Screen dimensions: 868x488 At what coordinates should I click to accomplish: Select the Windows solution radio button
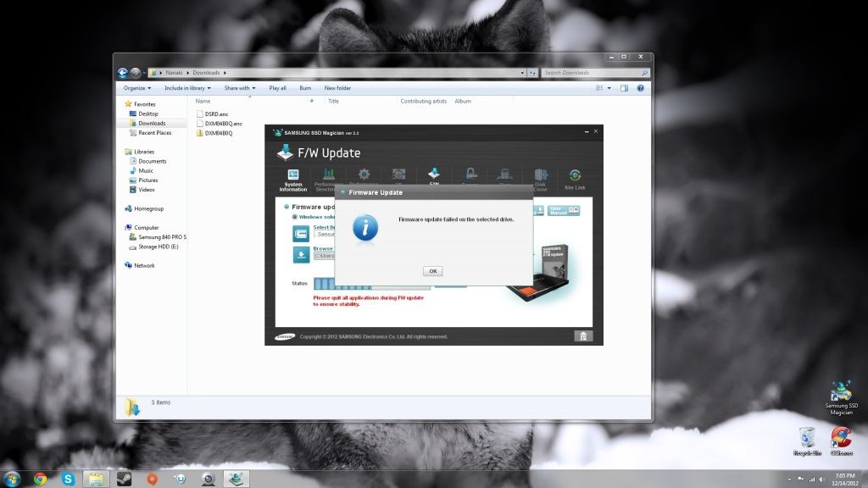pos(294,217)
